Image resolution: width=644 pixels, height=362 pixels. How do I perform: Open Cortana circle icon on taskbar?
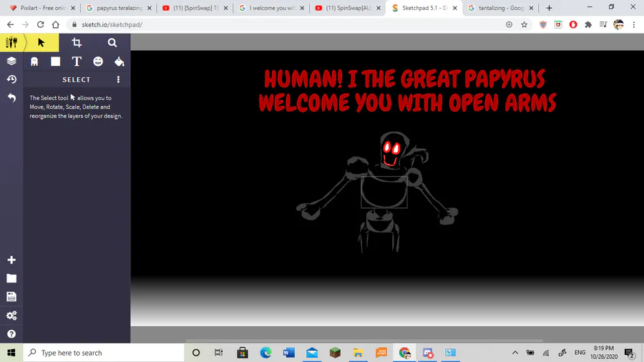pyautogui.click(x=196, y=353)
